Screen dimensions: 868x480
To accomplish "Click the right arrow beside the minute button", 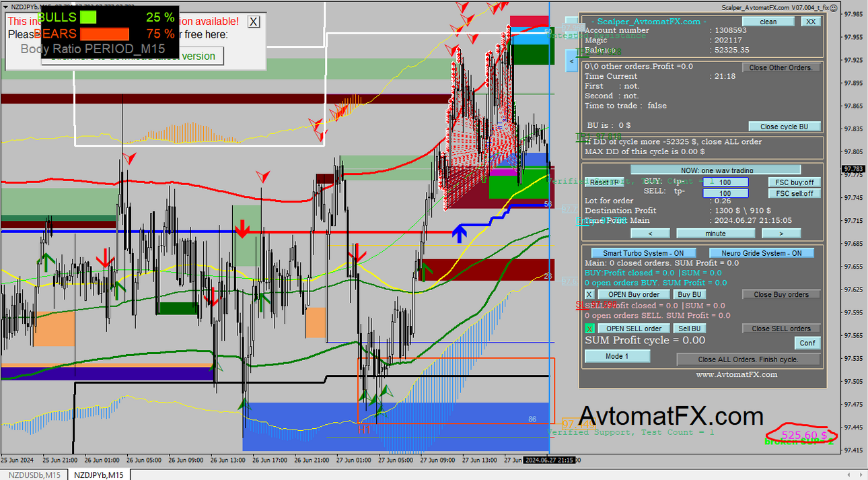I will [x=781, y=234].
